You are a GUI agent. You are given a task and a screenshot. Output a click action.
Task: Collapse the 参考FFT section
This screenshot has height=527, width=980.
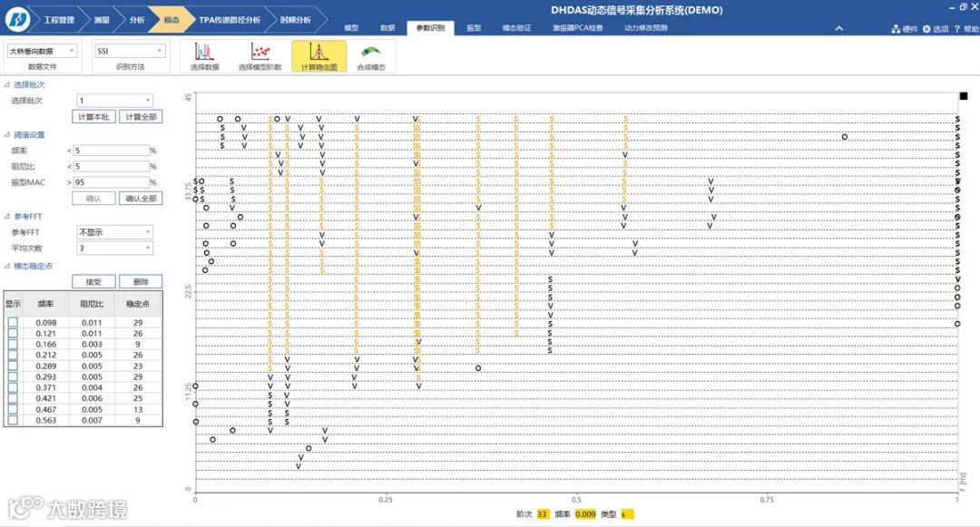[7, 216]
